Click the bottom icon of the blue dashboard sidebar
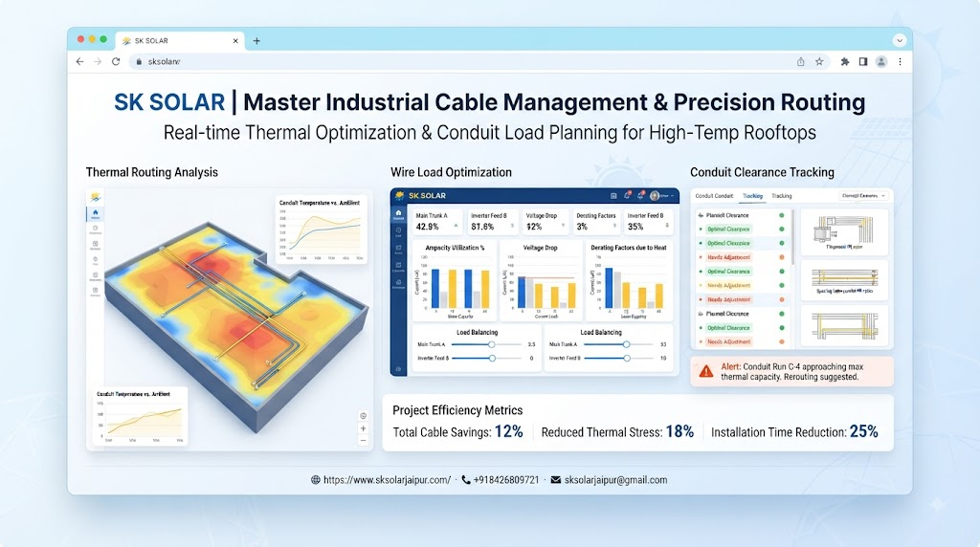Image resolution: width=980 pixels, height=547 pixels. 398,370
